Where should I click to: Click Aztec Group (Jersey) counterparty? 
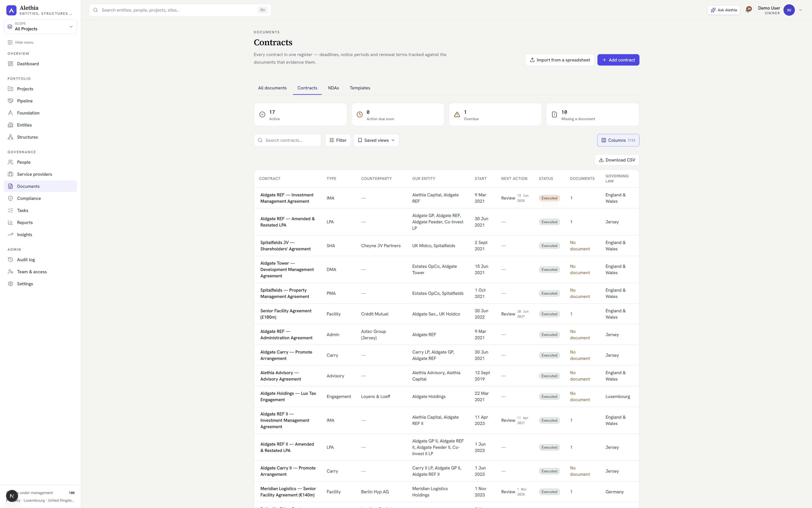[373, 335]
